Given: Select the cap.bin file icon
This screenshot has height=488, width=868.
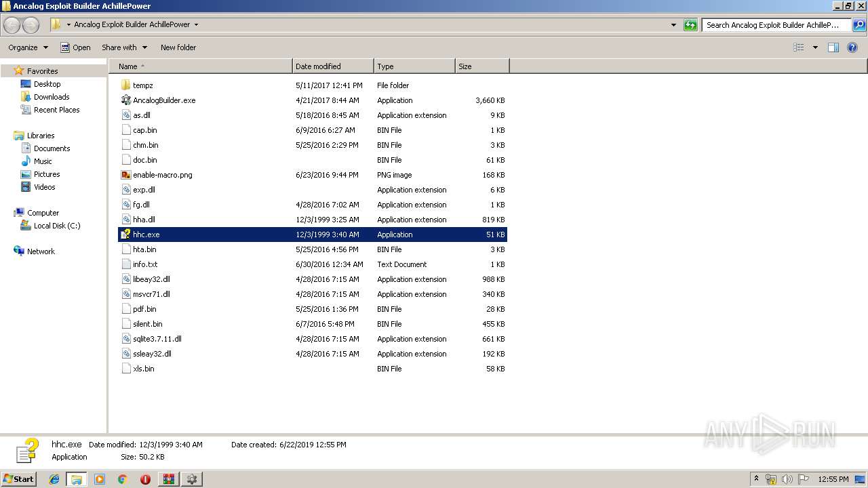Looking at the screenshot, I should click(125, 130).
